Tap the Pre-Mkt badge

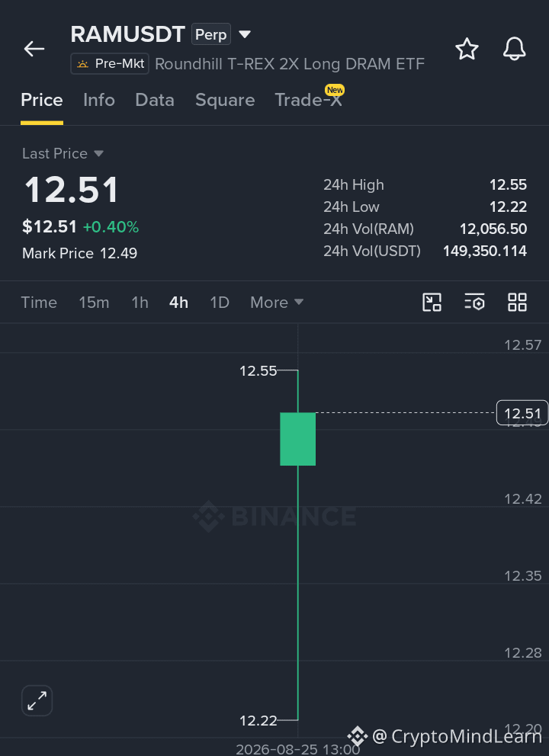tap(110, 64)
